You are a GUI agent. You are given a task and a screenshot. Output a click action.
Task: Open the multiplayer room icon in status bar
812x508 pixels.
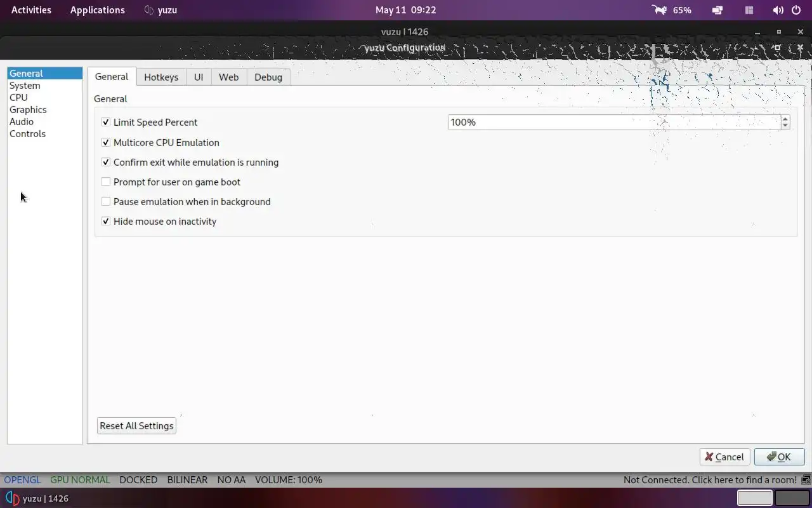pos(806,480)
